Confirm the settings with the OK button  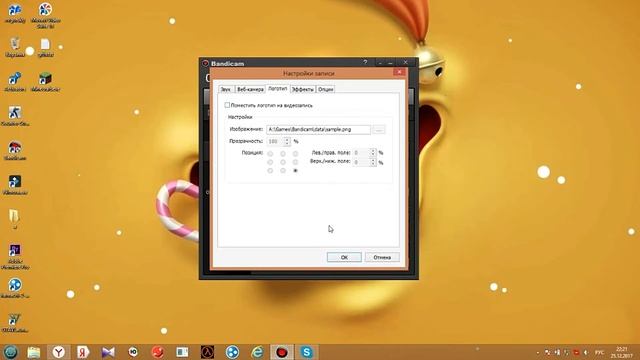(344, 257)
